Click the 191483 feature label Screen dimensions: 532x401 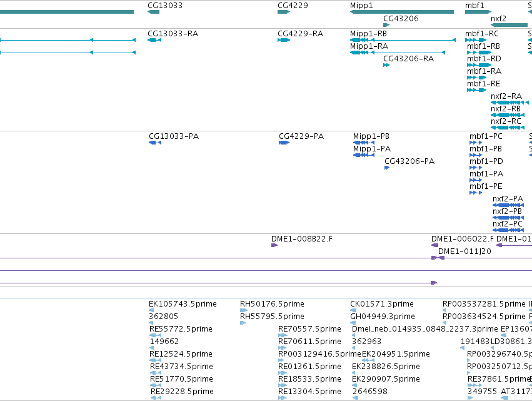(x=475, y=341)
